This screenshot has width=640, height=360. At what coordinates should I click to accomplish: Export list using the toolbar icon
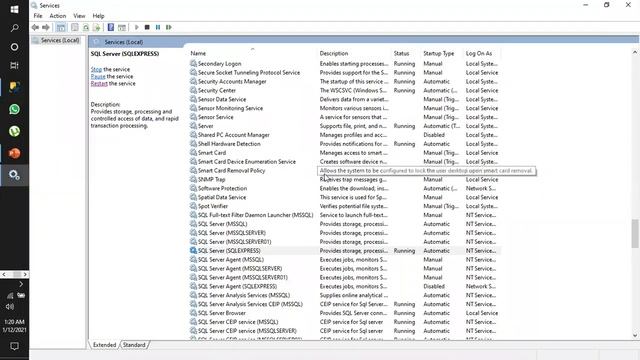click(x=97, y=27)
